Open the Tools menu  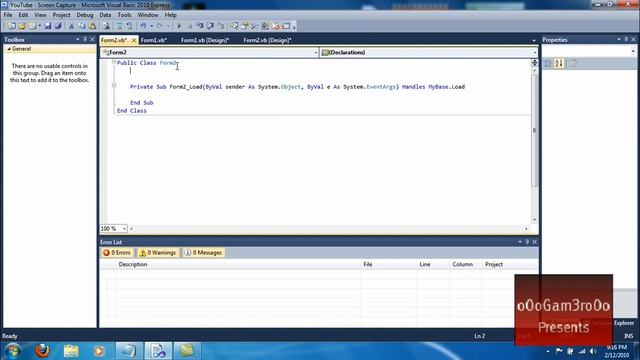[124, 15]
